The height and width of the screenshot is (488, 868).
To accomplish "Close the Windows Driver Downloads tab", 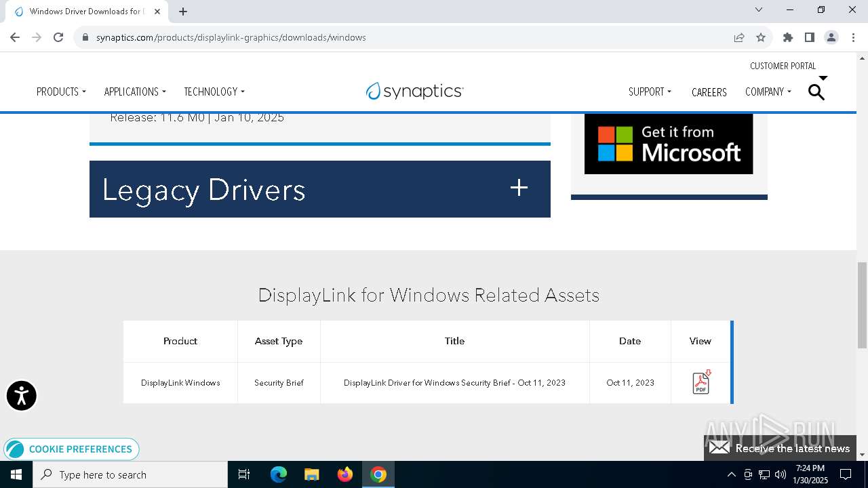I will pyautogui.click(x=157, y=11).
